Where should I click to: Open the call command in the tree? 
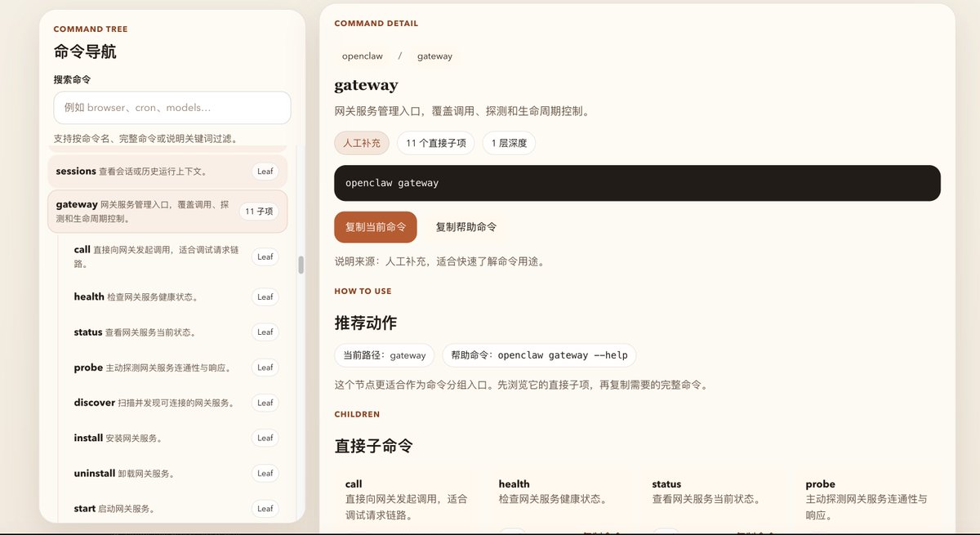click(176, 256)
